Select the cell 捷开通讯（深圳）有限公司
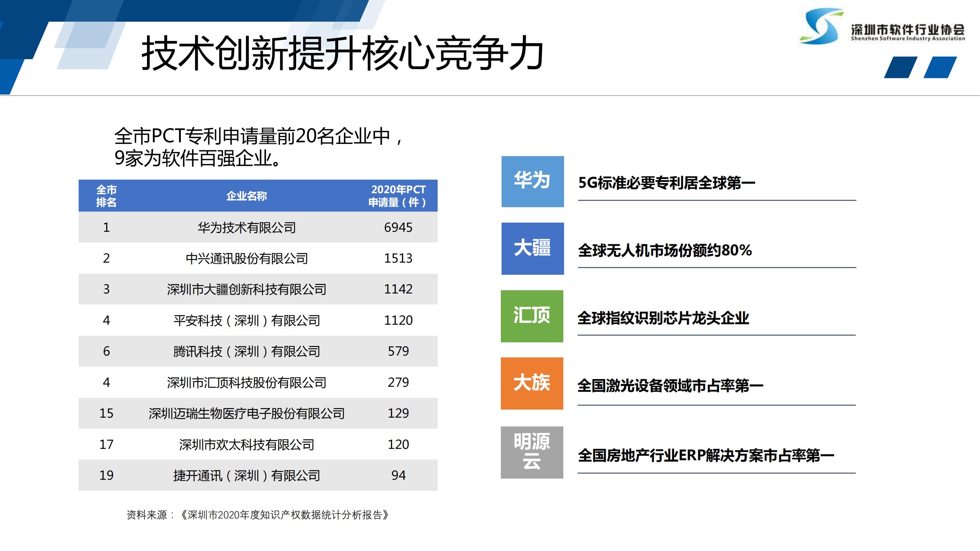 coord(247,475)
